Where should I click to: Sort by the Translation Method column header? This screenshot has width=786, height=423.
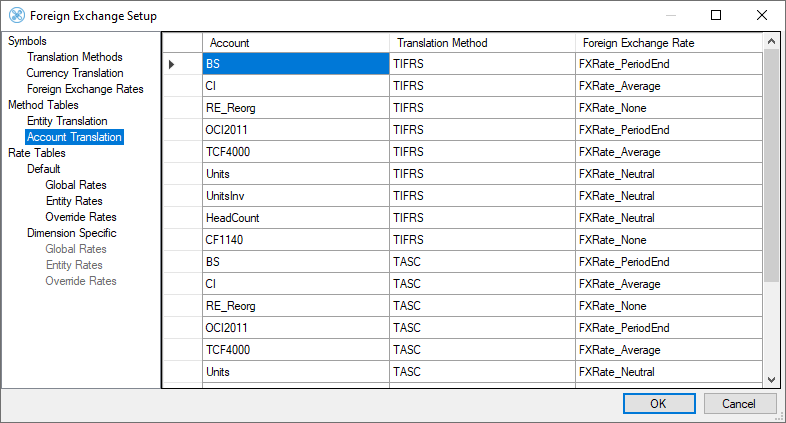tap(482, 43)
